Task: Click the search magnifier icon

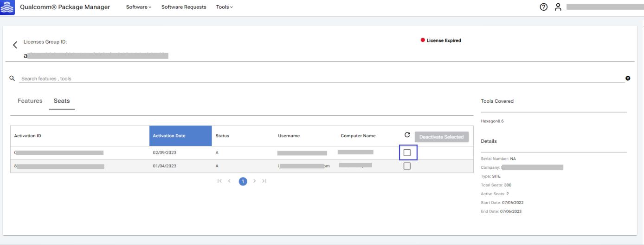Action: click(x=13, y=79)
